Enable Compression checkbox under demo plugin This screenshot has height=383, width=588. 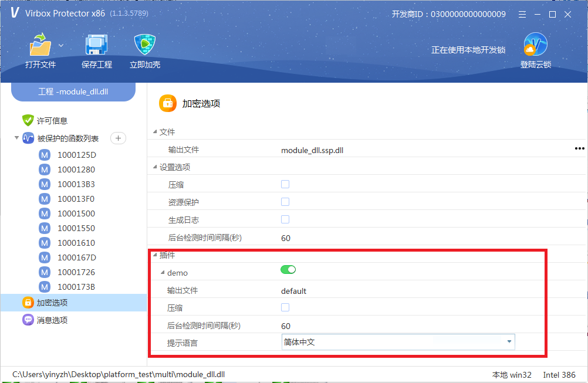(285, 307)
